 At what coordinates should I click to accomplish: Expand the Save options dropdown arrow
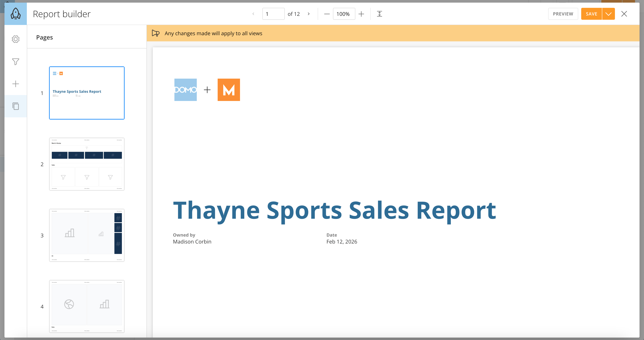(608, 14)
